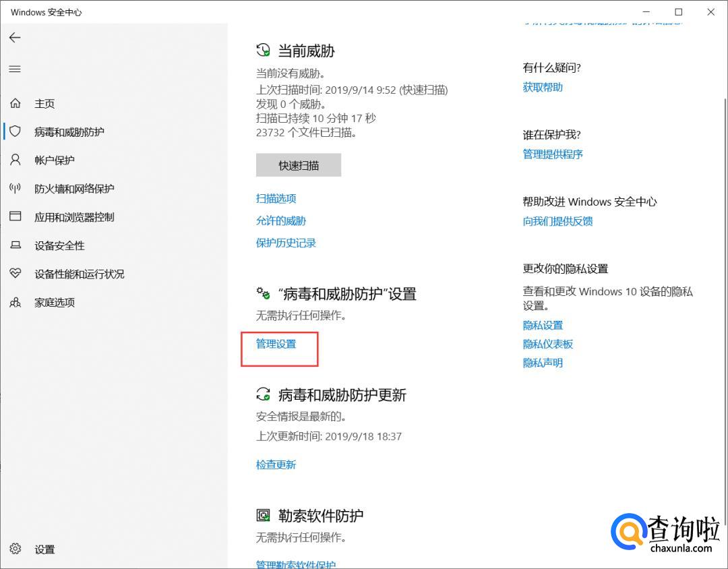Click the firewall network signal icon
Screen dimensions: 728x569
[x=16, y=188]
